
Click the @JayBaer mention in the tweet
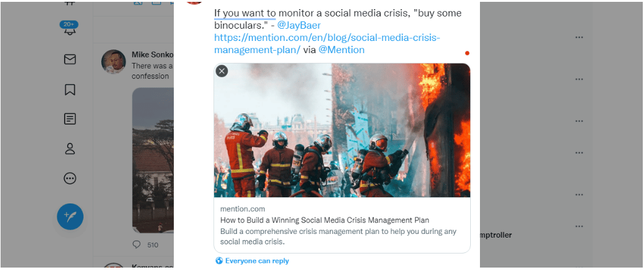click(299, 25)
